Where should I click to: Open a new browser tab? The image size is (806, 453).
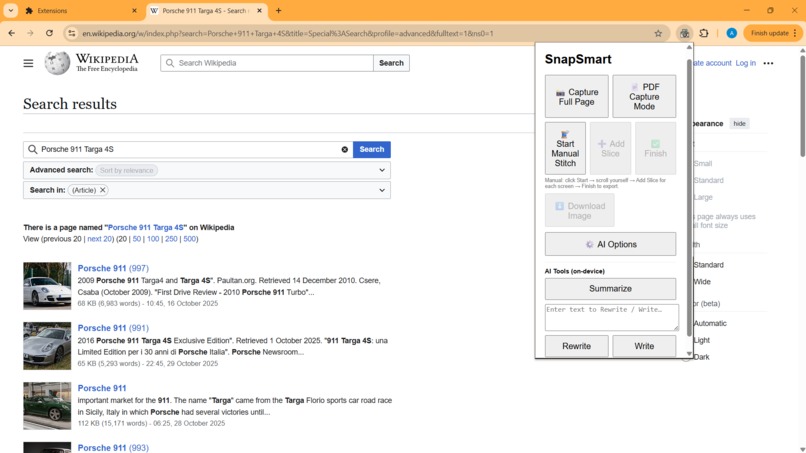pyautogui.click(x=279, y=10)
